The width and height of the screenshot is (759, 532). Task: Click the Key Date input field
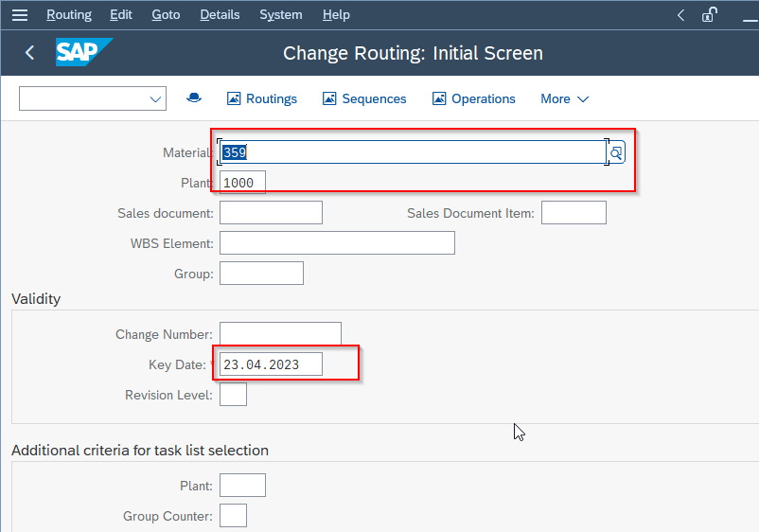[271, 364]
